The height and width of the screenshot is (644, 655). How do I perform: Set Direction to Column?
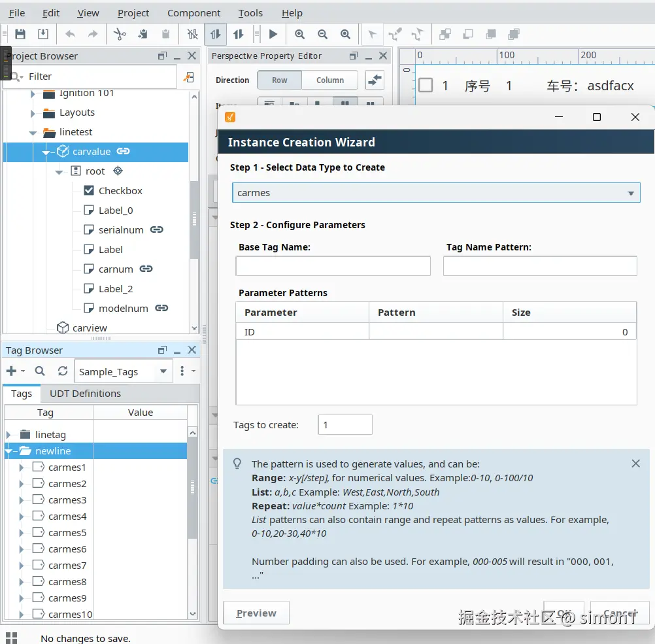point(329,80)
